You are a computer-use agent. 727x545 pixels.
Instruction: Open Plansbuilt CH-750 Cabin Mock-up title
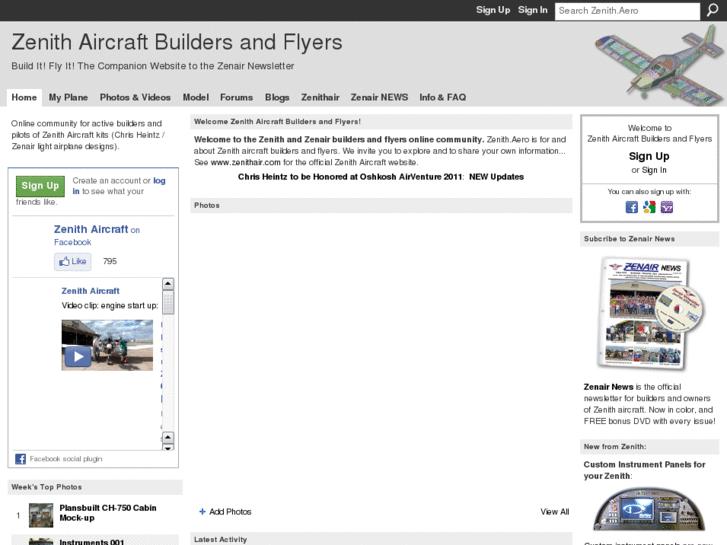[x=108, y=513]
